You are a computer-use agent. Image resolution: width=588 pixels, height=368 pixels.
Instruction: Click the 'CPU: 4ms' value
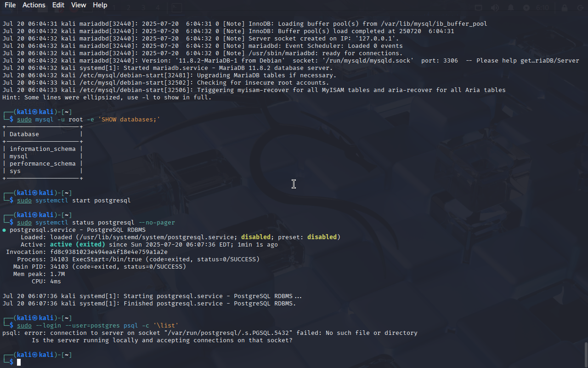(x=46, y=282)
